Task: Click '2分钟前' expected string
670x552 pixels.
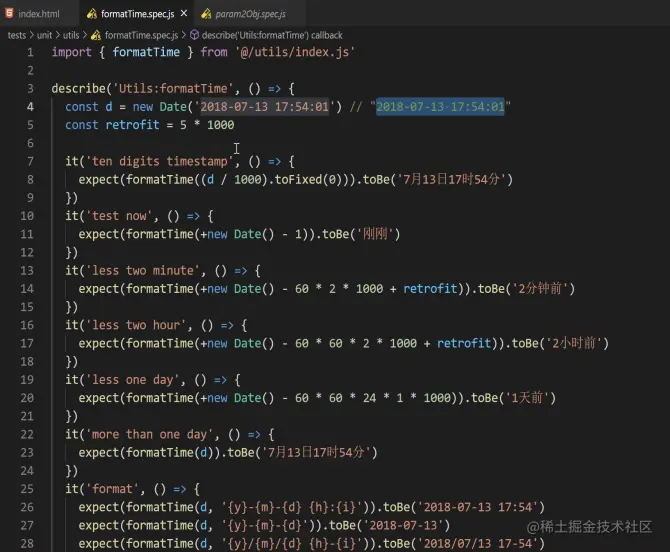Action: pos(539,289)
